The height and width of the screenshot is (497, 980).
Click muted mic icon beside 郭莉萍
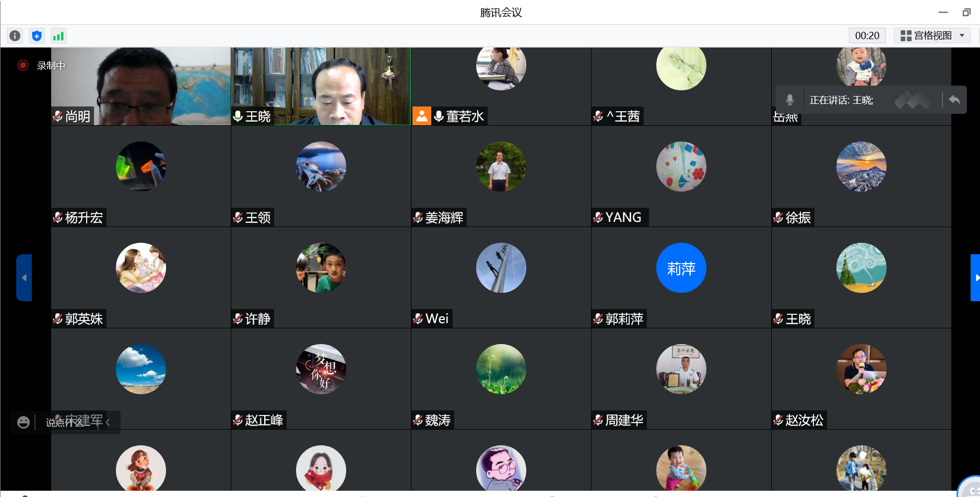tap(598, 319)
